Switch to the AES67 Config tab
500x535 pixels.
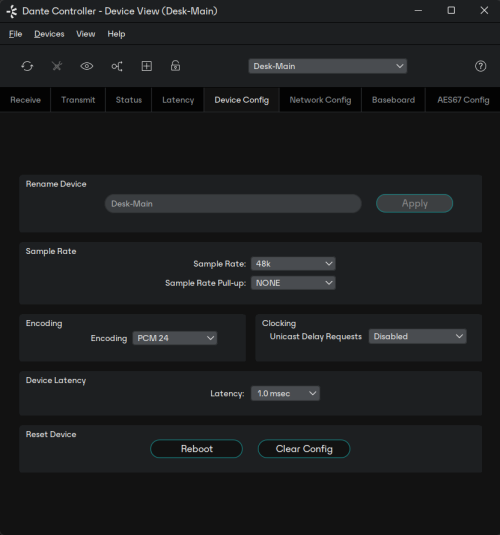pos(463,100)
